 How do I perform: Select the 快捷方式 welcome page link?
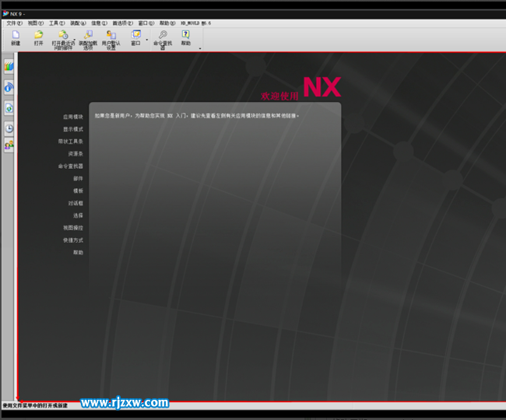pyautogui.click(x=73, y=240)
